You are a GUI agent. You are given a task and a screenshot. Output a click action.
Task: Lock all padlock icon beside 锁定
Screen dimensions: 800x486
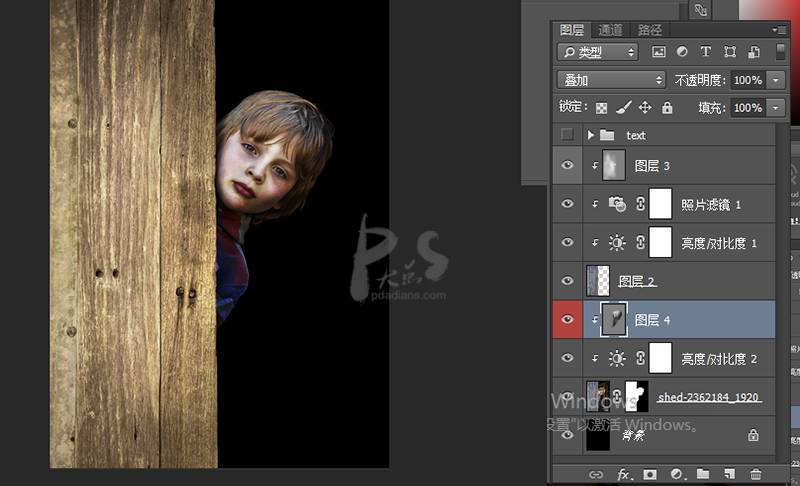pos(667,107)
